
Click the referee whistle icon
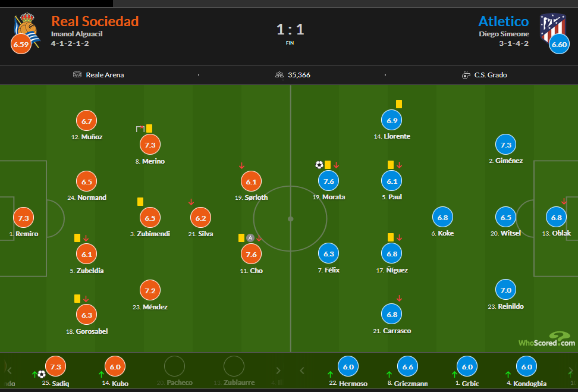(x=466, y=75)
